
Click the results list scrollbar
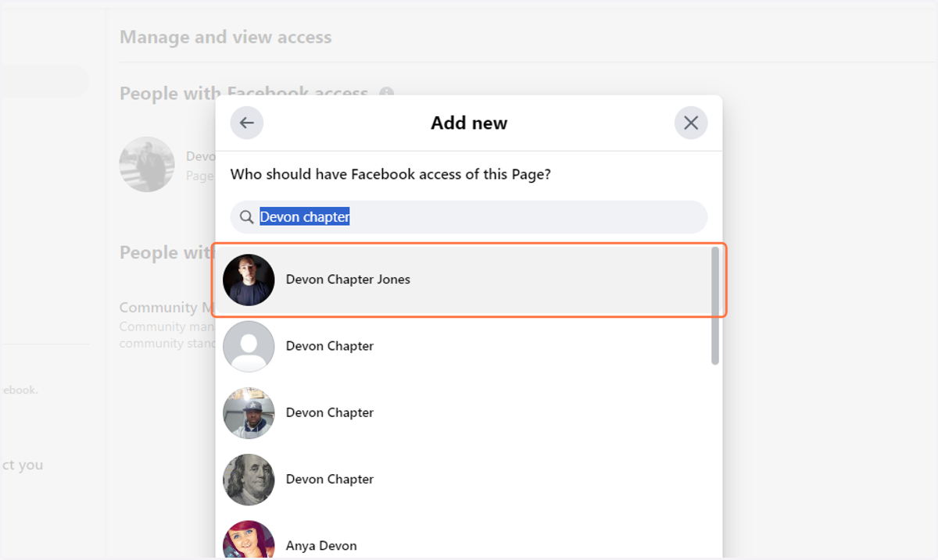pos(715,305)
